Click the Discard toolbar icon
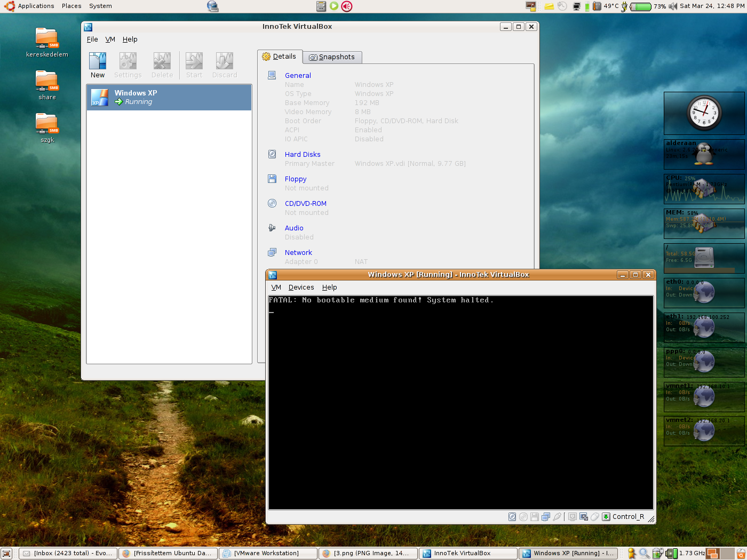The width and height of the screenshot is (747, 560). [225, 66]
